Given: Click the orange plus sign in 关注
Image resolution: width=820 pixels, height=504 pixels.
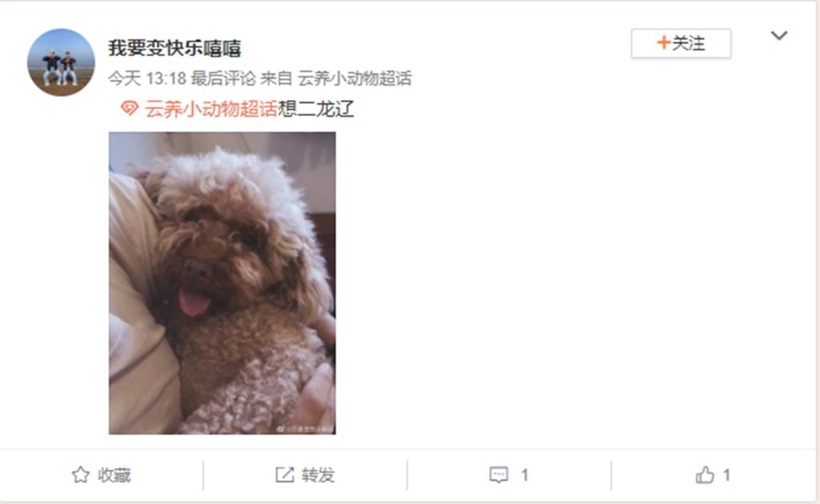Looking at the screenshot, I should click(664, 43).
